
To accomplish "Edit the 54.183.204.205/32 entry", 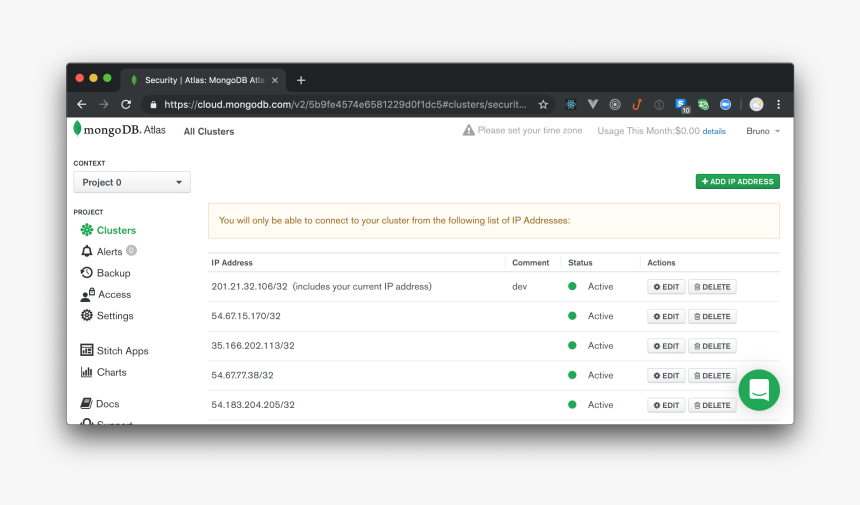I will (666, 405).
